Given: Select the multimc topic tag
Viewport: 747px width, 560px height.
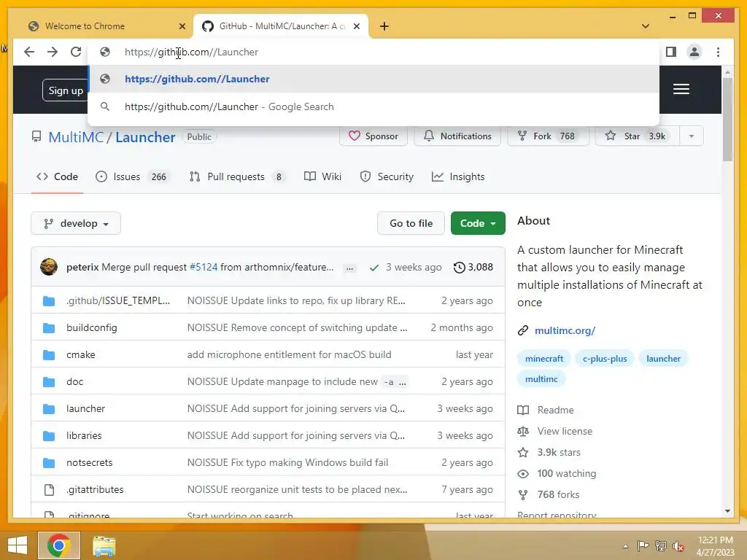Looking at the screenshot, I should tap(541, 379).
